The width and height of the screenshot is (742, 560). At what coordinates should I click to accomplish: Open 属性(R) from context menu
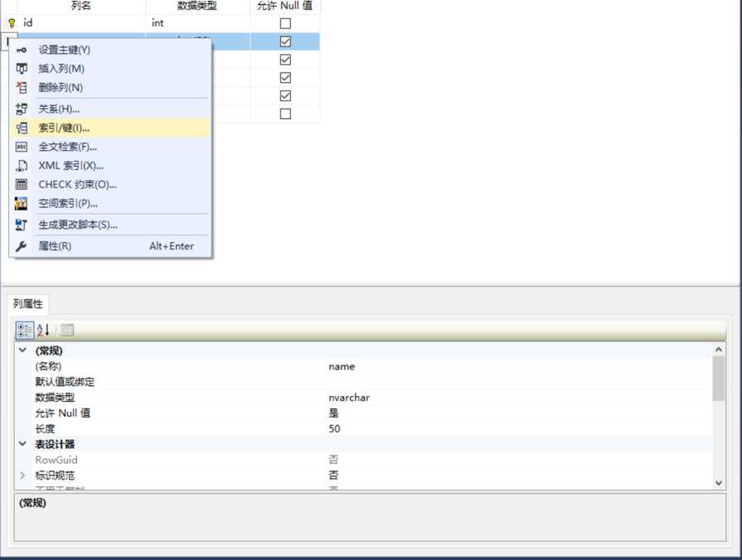[109, 246]
